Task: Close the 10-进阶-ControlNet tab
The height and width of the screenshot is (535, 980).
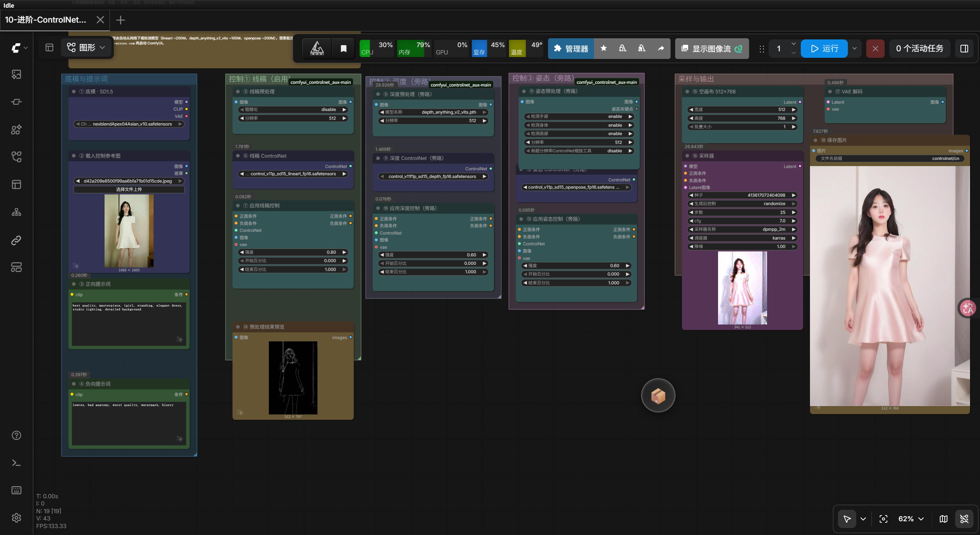Action: tap(100, 20)
